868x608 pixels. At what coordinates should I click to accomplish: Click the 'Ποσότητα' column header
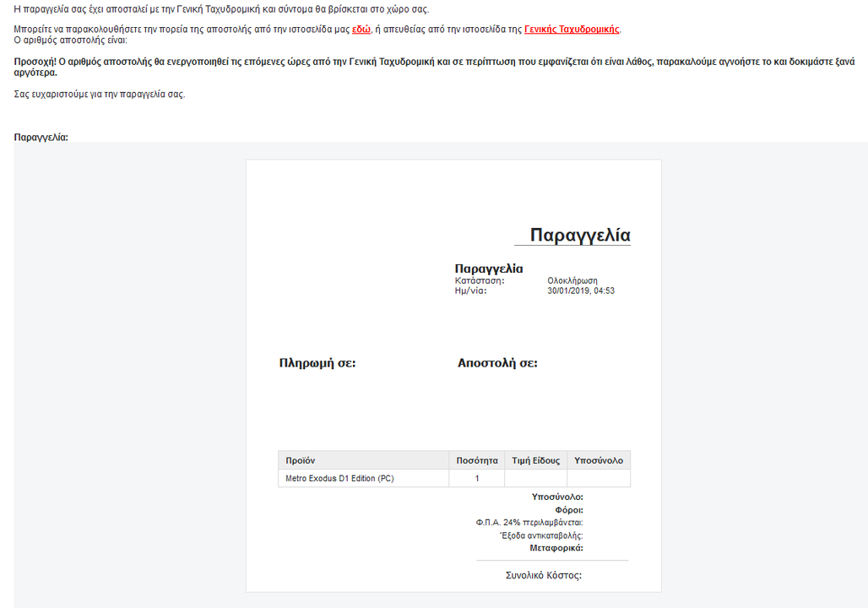point(476,460)
